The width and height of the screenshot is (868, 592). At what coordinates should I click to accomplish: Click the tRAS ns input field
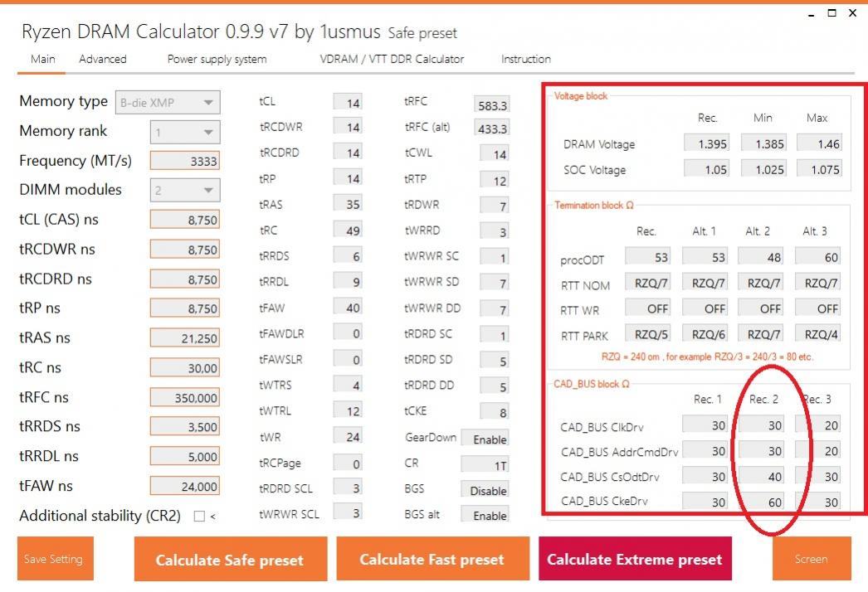point(185,338)
